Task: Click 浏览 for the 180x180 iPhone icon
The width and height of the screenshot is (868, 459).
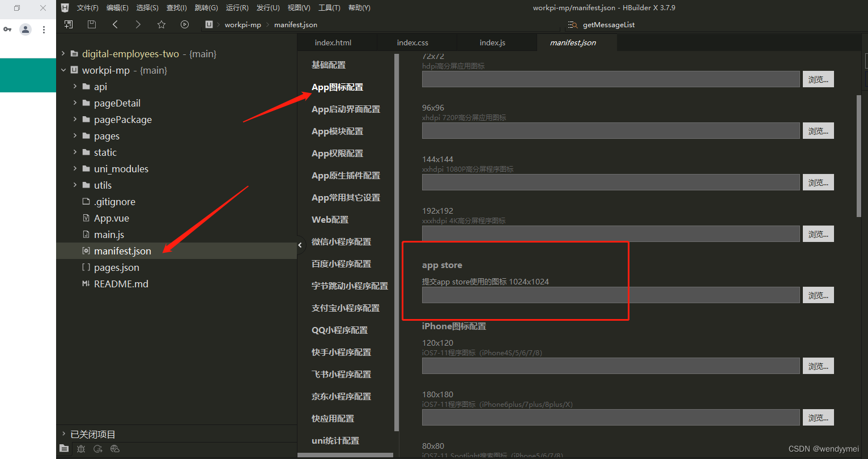Action: [818, 418]
